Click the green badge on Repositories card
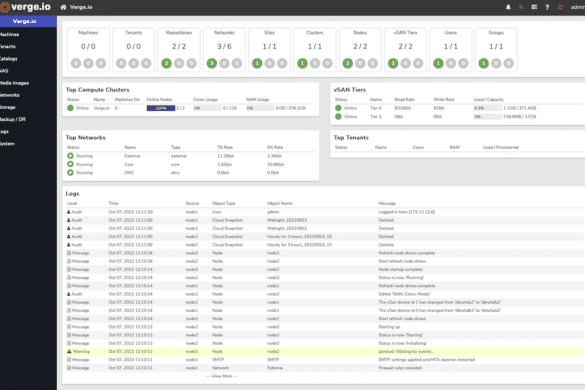Viewport: 585px width, 390px height. point(166,63)
